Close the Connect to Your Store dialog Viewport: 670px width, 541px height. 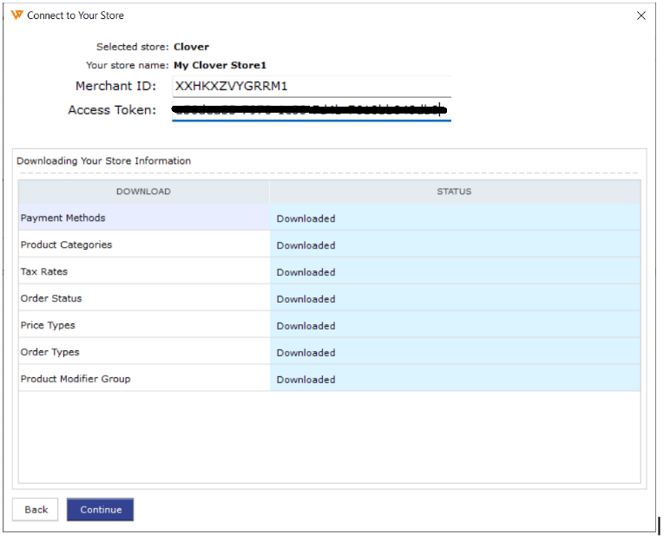coord(641,16)
